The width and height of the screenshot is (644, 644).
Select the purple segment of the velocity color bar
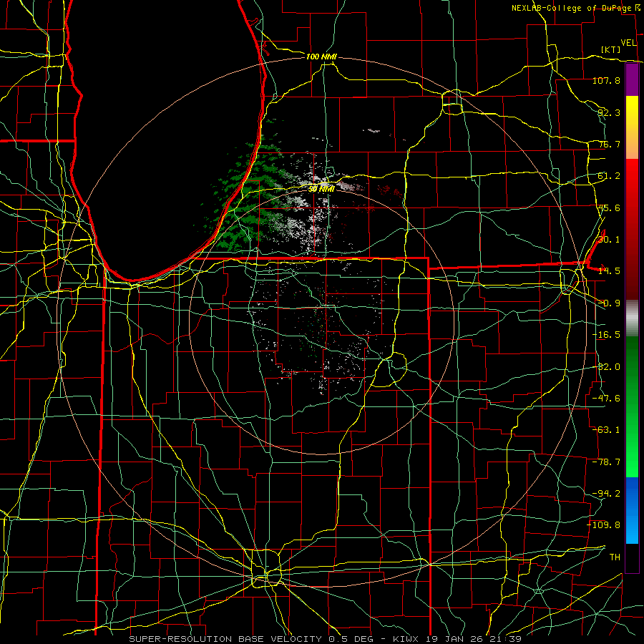pos(632,80)
